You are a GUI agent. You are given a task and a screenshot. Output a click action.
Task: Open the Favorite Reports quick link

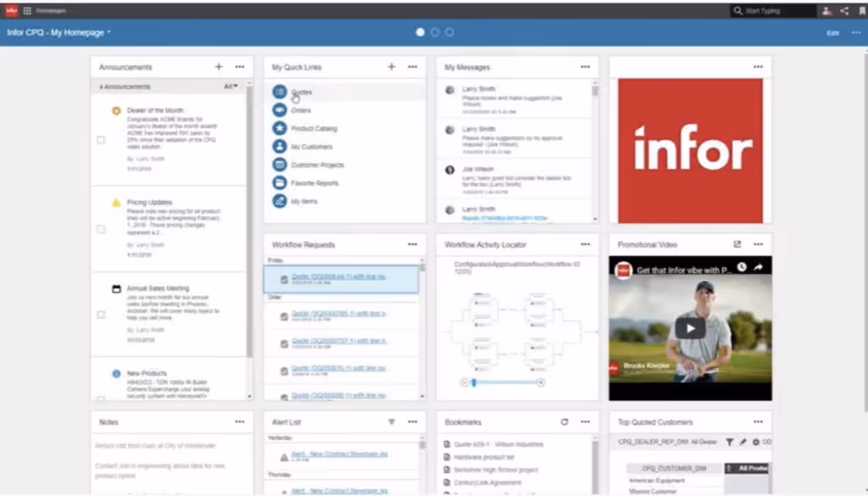click(x=314, y=183)
